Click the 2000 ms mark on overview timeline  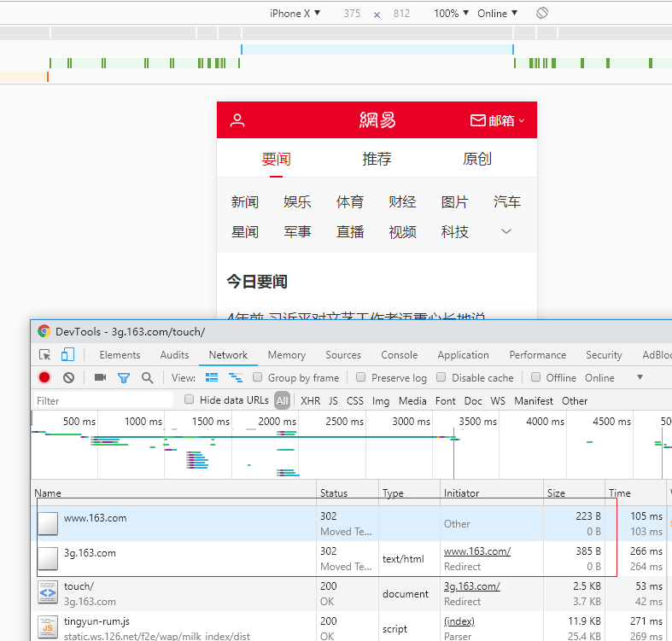point(277,421)
